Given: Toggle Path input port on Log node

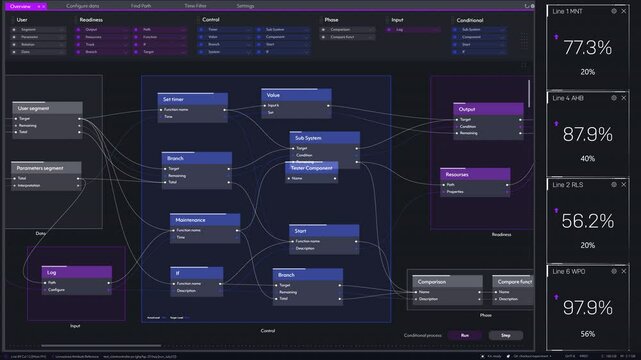Looking at the screenshot, I should [45, 283].
